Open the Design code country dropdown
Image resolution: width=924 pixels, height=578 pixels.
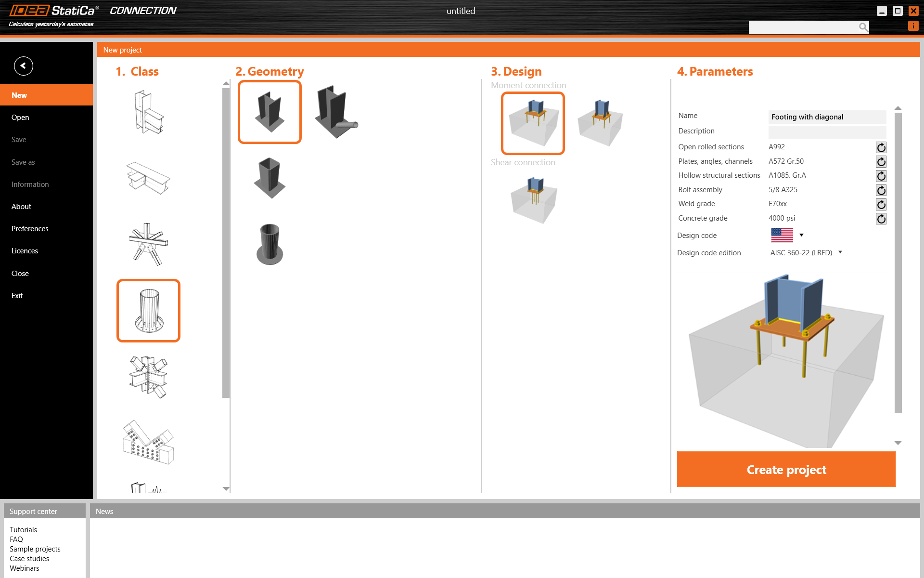801,236
